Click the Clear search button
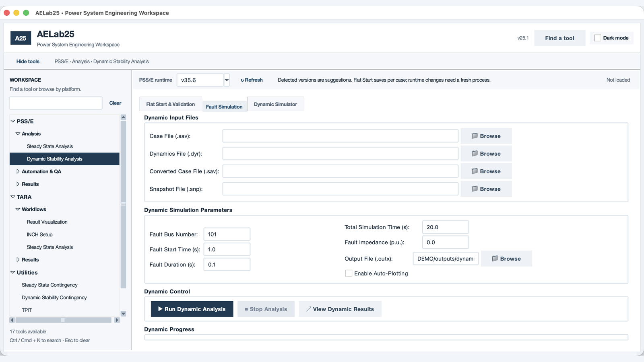This screenshot has width=644, height=362. tap(115, 103)
